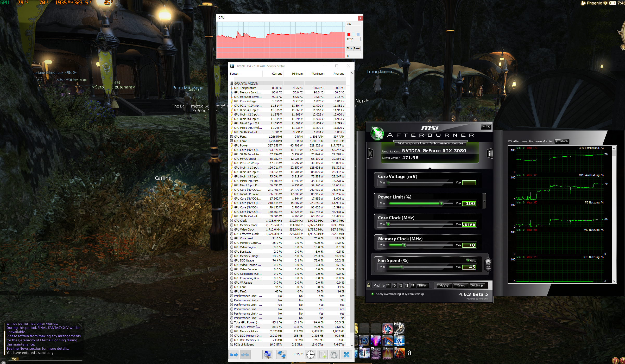Toggle fan speed Auto mode
625x364 pixels.
click(x=471, y=260)
